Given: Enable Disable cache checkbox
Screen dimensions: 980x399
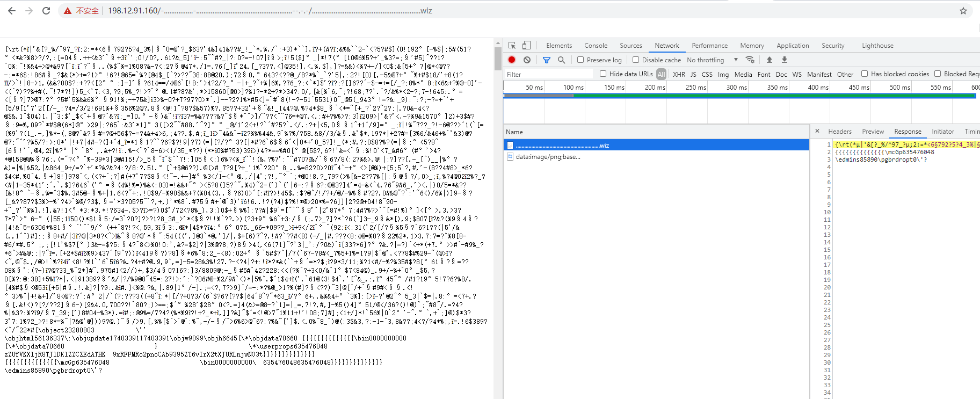Looking at the screenshot, I should (636, 60).
